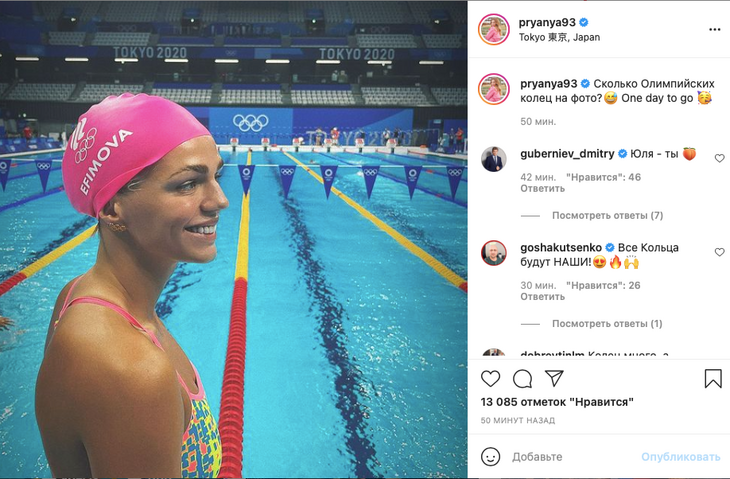Expand the seven replies under guberniev_dmitry comment
Screen dimensions: 730x479
pos(607,216)
